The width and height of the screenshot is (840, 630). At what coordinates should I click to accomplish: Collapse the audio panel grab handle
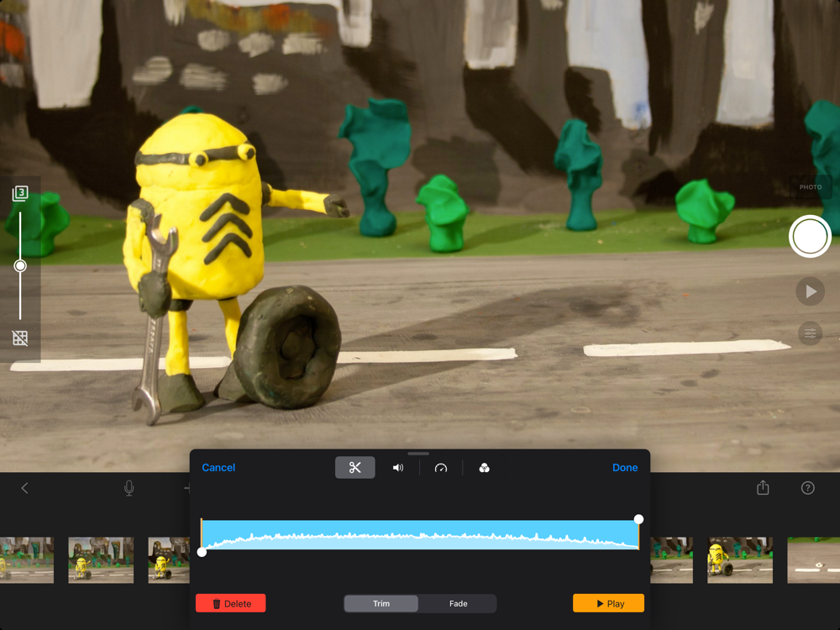point(418,454)
